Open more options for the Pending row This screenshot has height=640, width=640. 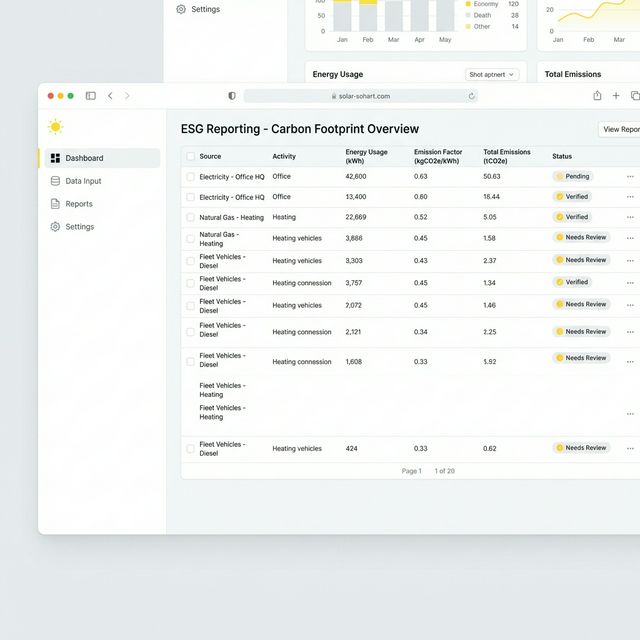coord(630,177)
